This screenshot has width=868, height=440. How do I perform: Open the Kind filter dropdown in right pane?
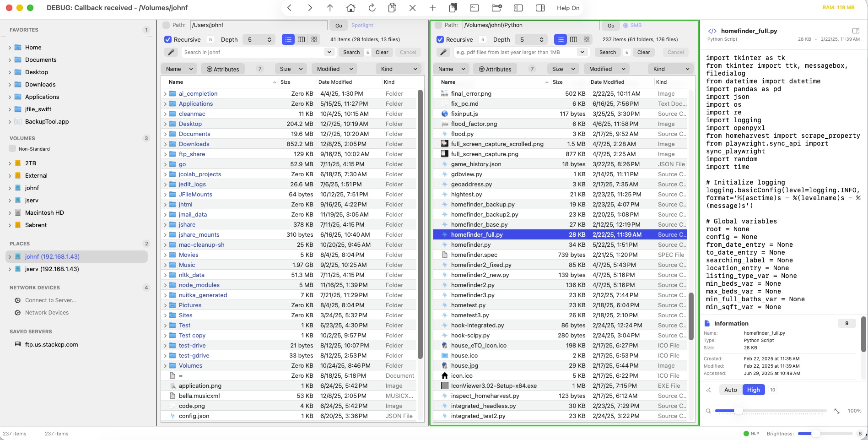tap(670, 69)
